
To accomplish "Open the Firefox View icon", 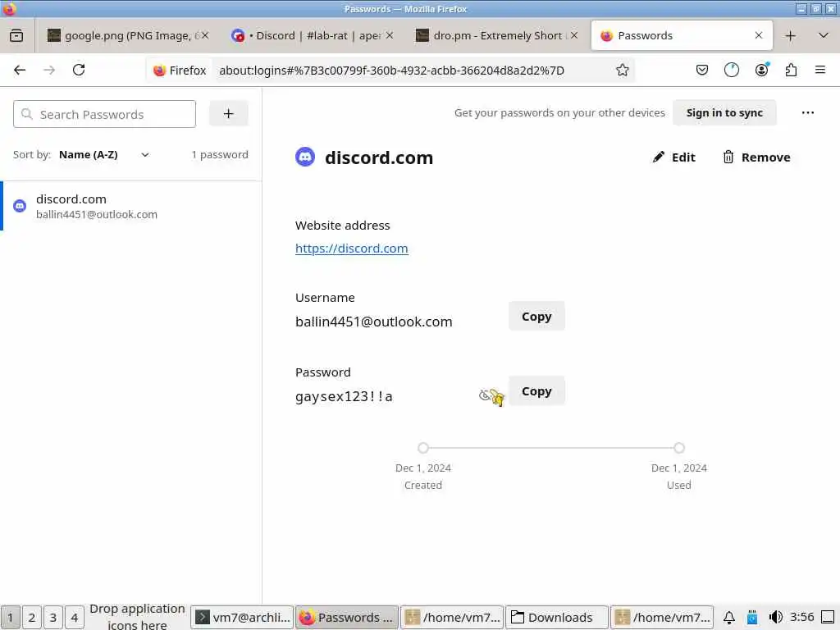I will [x=16, y=36].
